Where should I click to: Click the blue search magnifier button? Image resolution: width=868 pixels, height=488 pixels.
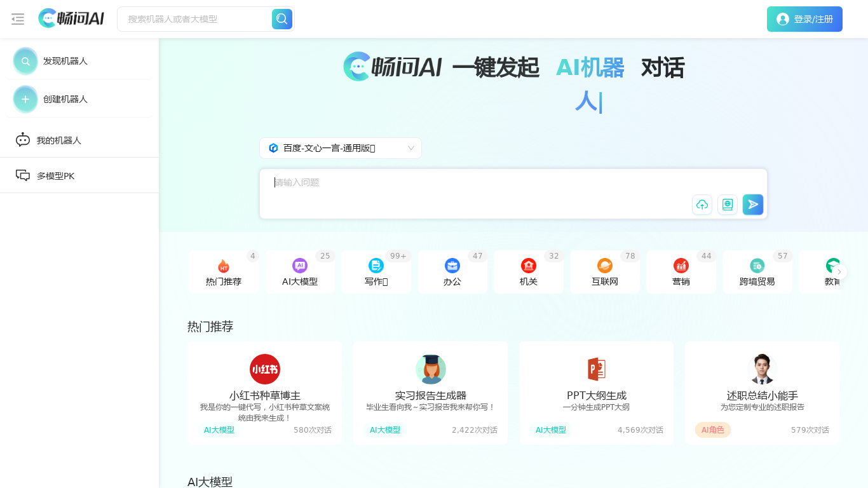[x=282, y=19]
